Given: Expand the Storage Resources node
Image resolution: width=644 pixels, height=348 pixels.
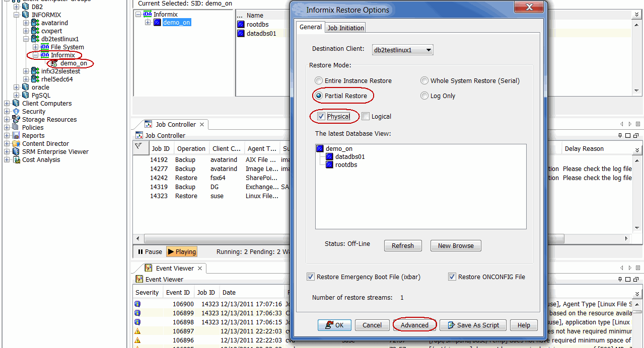Looking at the screenshot, I should pos(7,120).
